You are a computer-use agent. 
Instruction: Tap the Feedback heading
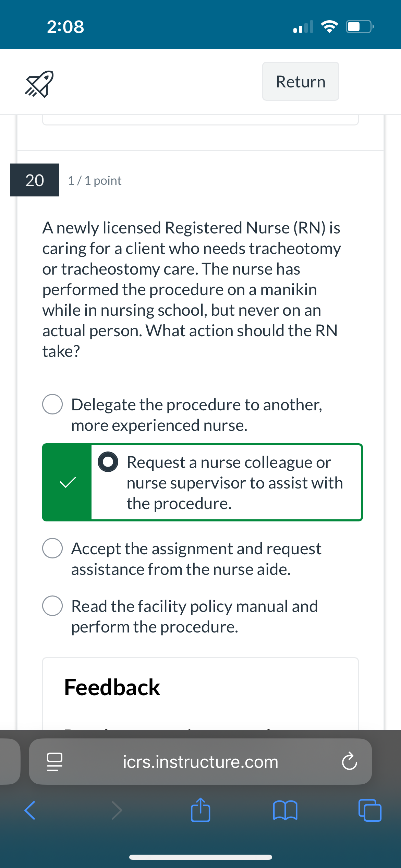tap(112, 687)
